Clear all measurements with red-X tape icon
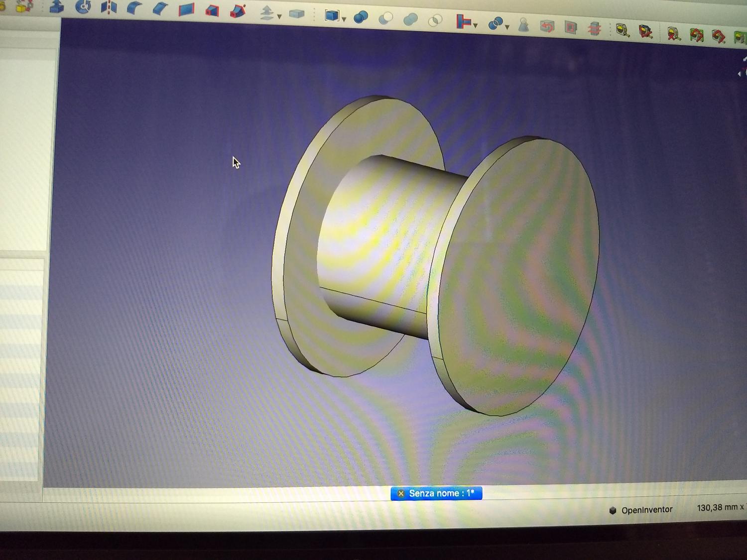 pos(674,34)
